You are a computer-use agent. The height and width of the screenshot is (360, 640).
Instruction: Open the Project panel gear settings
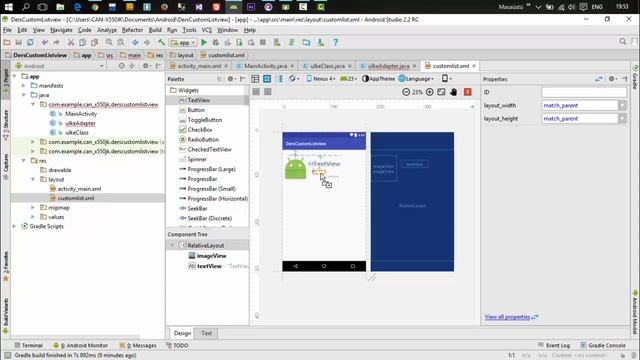pyautogui.click(x=146, y=66)
